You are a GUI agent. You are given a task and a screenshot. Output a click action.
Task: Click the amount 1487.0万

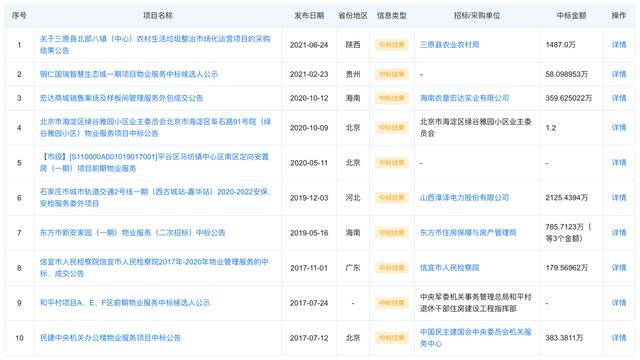click(x=560, y=44)
